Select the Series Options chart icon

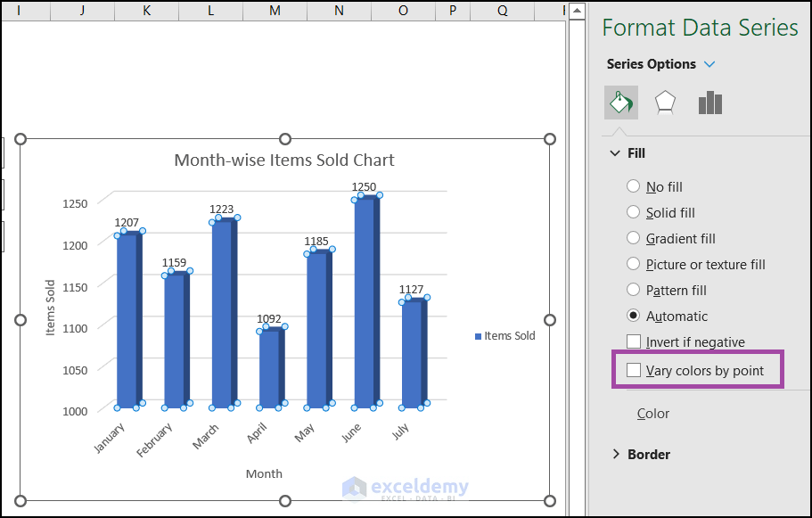coord(709,103)
